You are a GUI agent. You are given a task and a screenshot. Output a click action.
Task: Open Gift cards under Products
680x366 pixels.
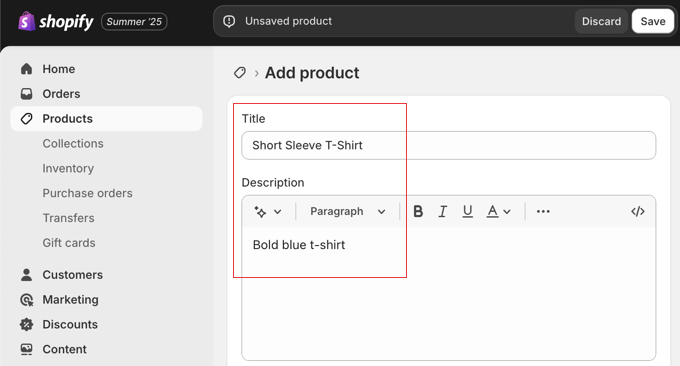click(x=69, y=242)
